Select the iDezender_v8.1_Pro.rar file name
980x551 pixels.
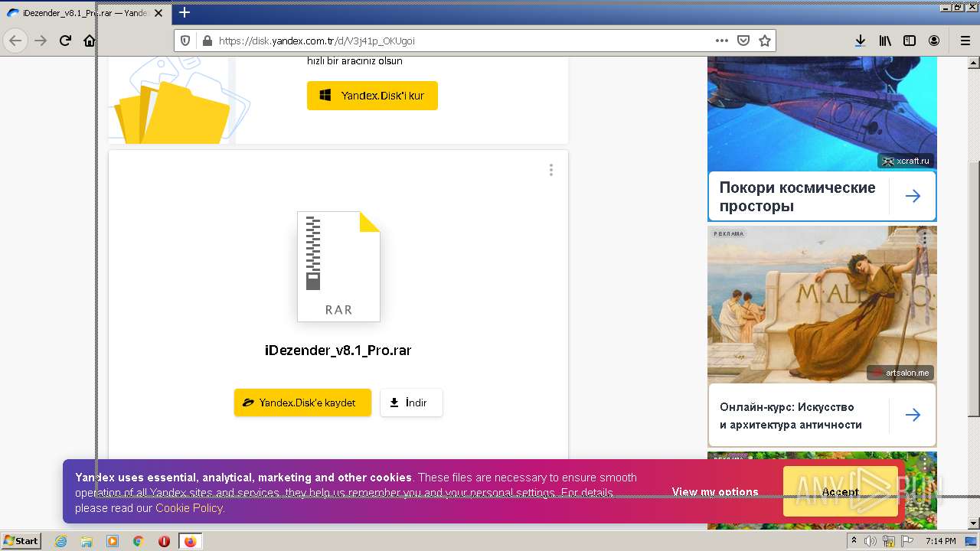338,350
